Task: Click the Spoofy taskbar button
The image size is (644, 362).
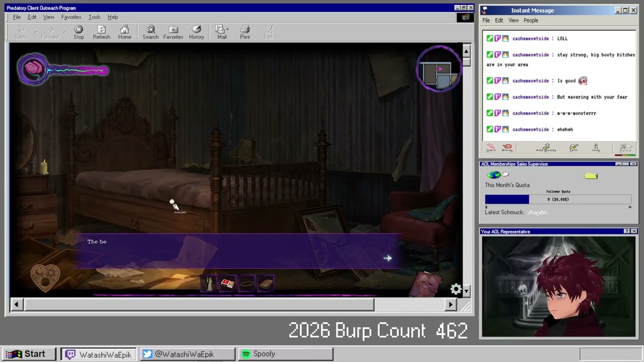Action: pos(286,354)
